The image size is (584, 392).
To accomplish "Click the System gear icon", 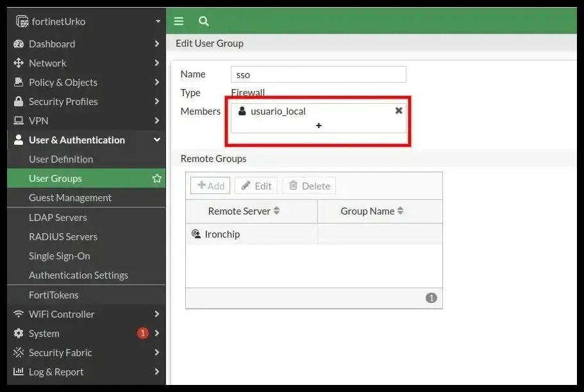I will pos(19,333).
